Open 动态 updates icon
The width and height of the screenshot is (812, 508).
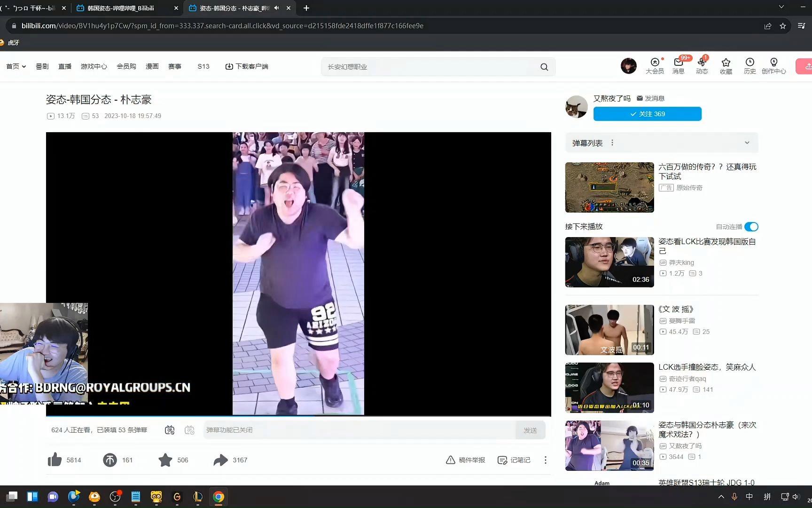(702, 66)
